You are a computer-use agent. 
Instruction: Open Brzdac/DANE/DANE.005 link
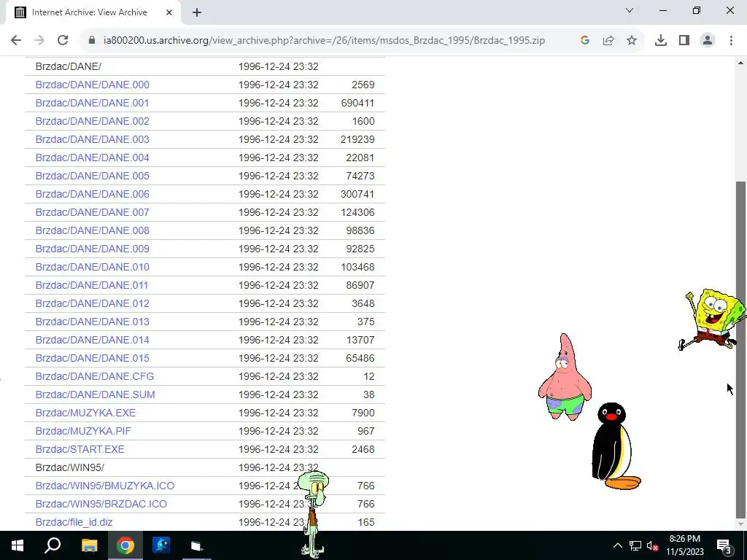[x=93, y=176]
